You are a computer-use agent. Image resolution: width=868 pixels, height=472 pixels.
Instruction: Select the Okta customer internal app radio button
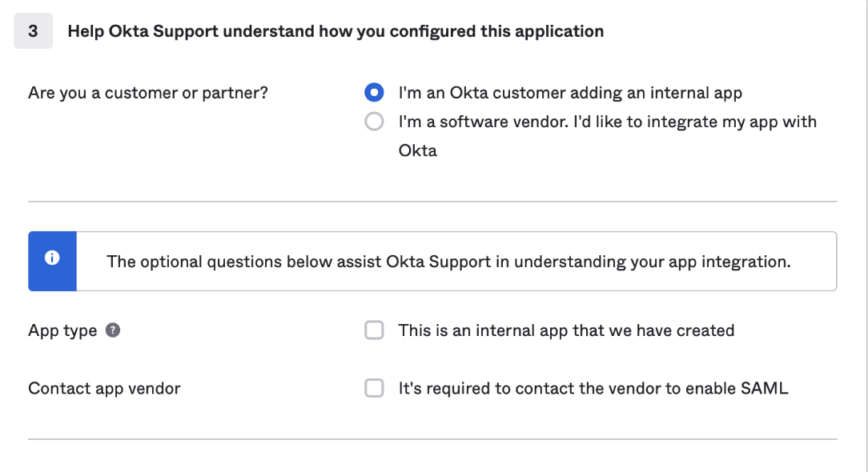pyautogui.click(x=374, y=93)
